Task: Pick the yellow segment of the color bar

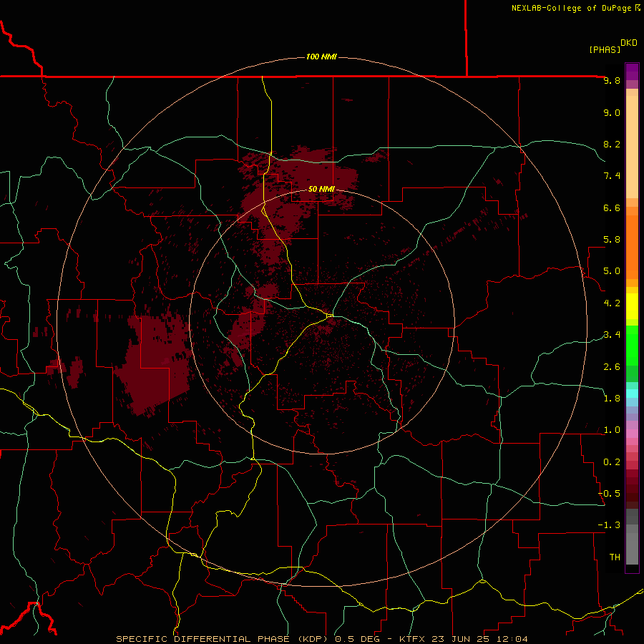Action: click(x=632, y=306)
